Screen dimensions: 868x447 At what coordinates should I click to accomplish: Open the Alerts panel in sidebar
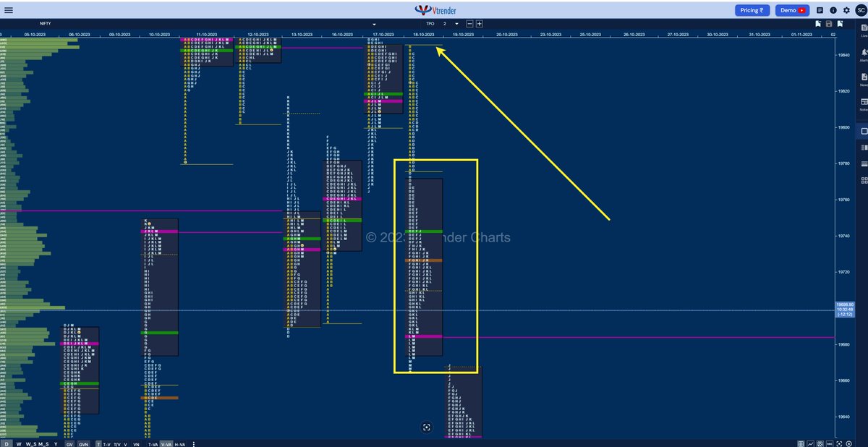pos(864,56)
